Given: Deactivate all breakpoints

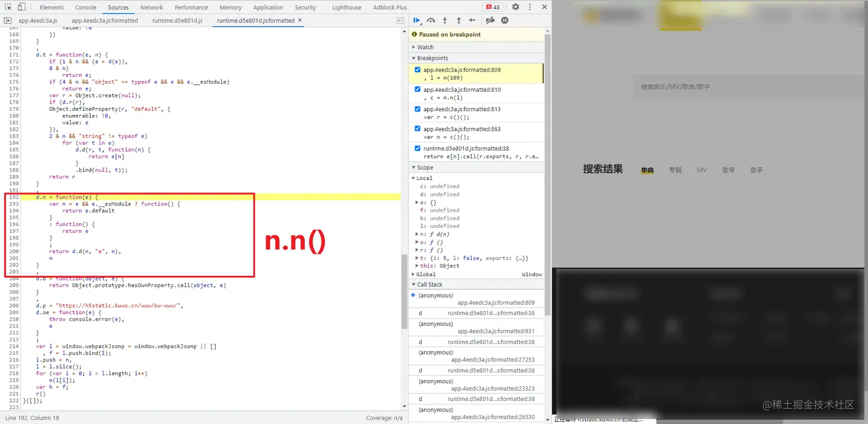Looking at the screenshot, I should [x=490, y=20].
